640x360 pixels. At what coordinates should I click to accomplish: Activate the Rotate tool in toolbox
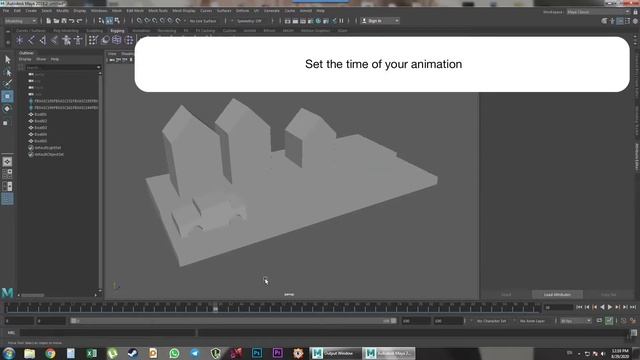[x=7, y=109]
